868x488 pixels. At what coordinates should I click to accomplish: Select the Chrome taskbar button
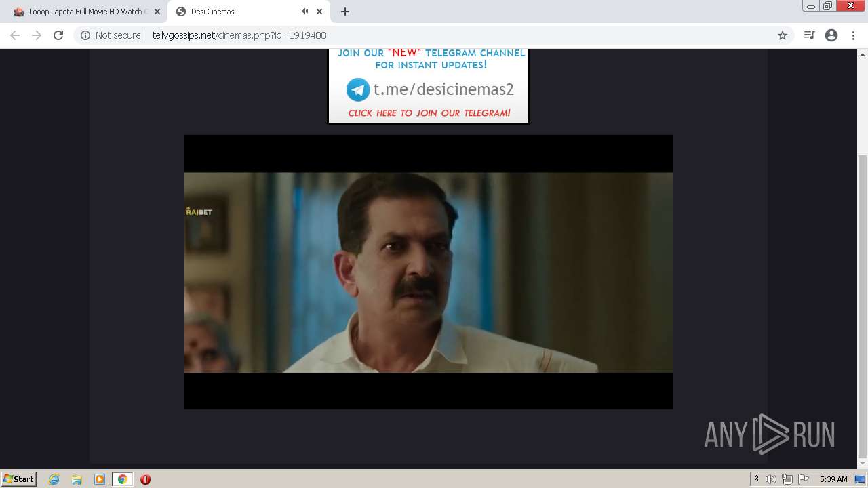pyautogui.click(x=123, y=479)
